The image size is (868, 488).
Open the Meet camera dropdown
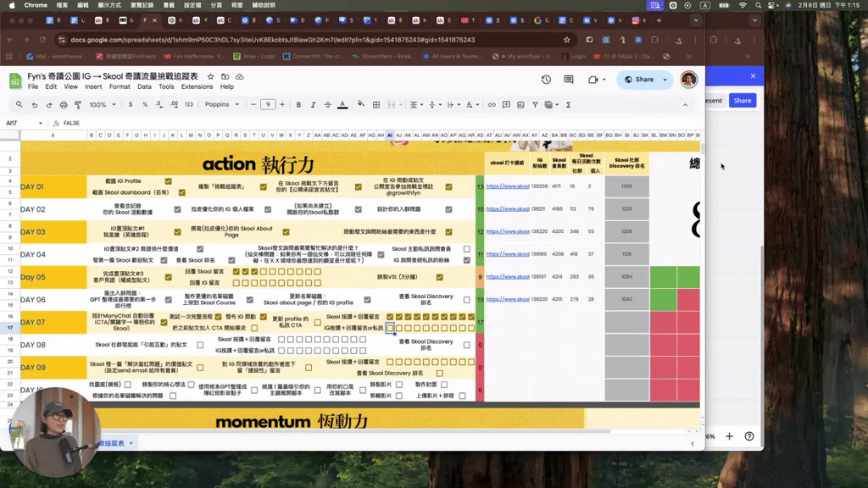coord(604,80)
